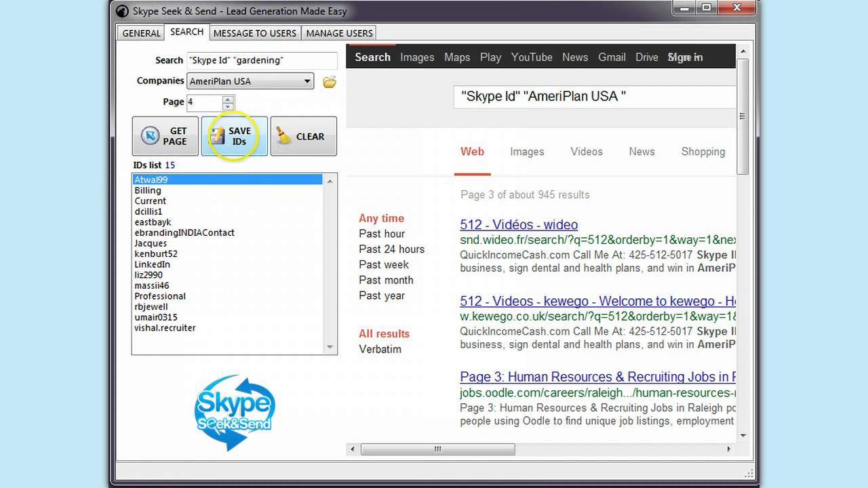Increase the Page number stepper
The height and width of the screenshot is (488, 868).
click(x=228, y=98)
